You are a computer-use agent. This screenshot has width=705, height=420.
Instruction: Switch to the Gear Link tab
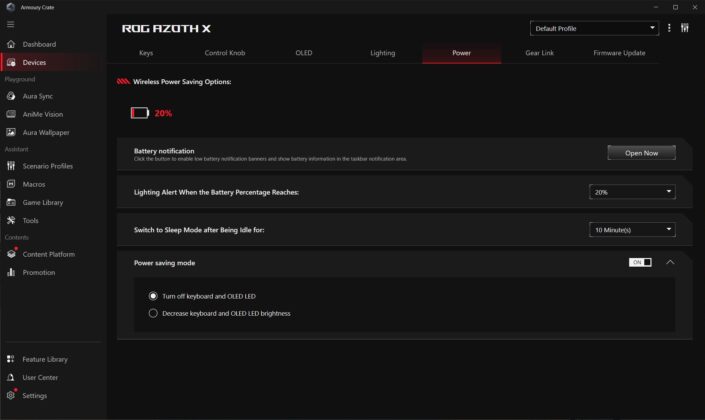pyautogui.click(x=540, y=53)
